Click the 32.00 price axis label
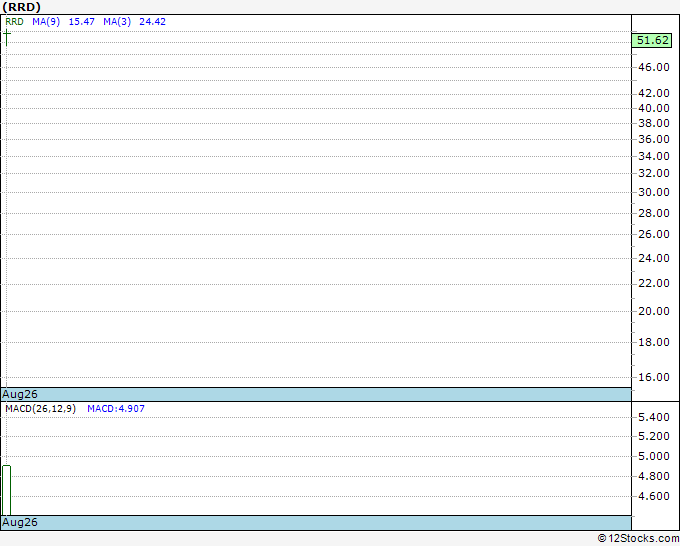This screenshot has width=680, height=546. (x=654, y=173)
